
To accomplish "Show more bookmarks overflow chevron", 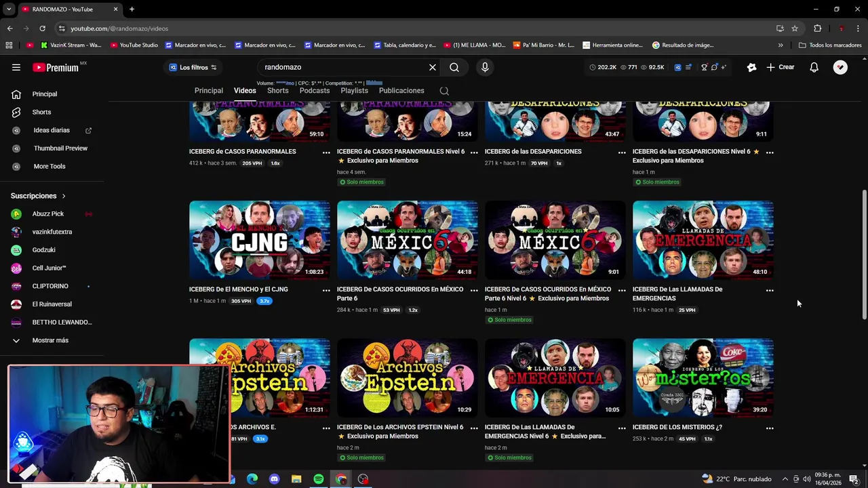I will click(781, 45).
